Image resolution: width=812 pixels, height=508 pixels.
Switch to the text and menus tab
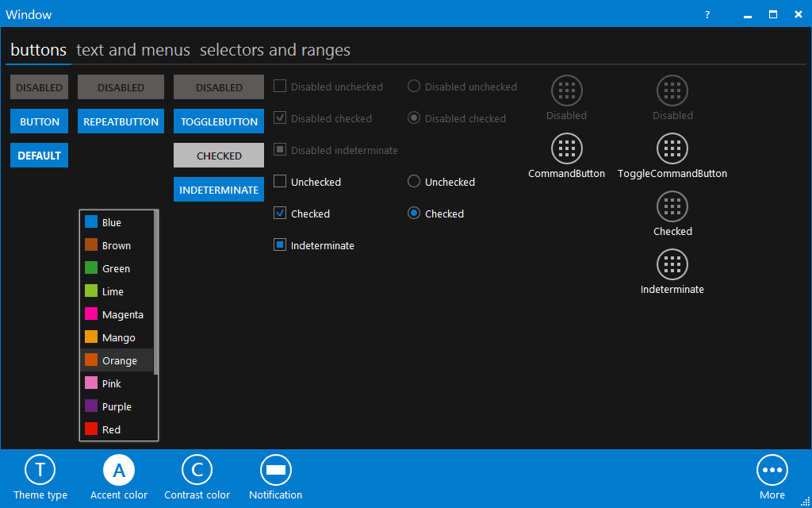pyautogui.click(x=132, y=50)
